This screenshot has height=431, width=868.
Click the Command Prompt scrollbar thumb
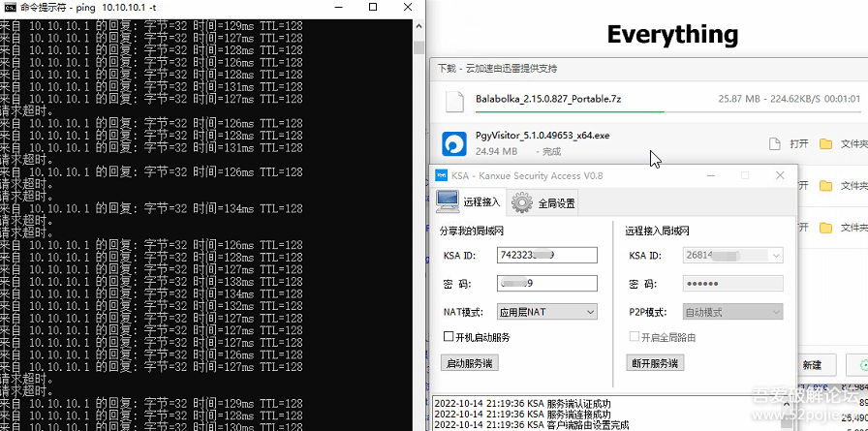point(419,47)
